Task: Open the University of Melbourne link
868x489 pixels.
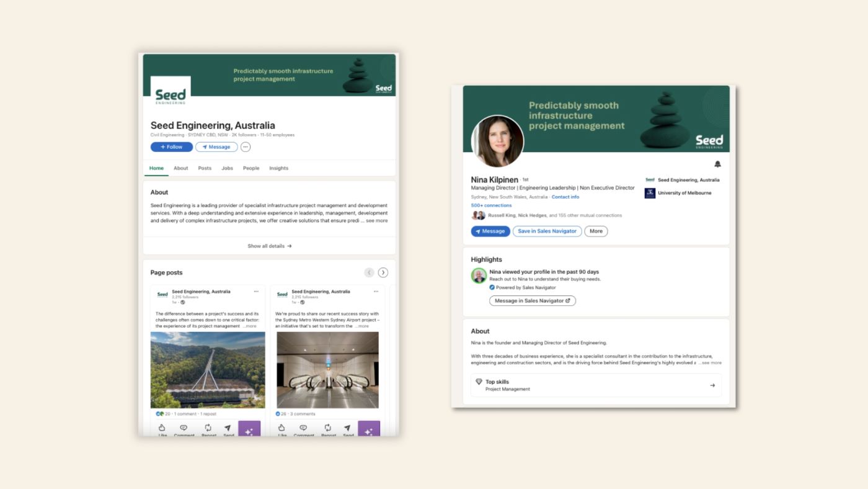Action: [x=684, y=193]
